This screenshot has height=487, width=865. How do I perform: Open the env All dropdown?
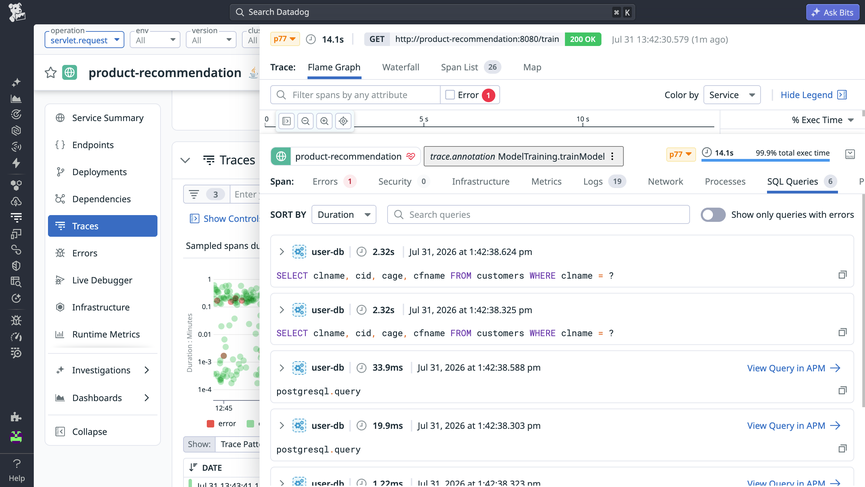(155, 40)
